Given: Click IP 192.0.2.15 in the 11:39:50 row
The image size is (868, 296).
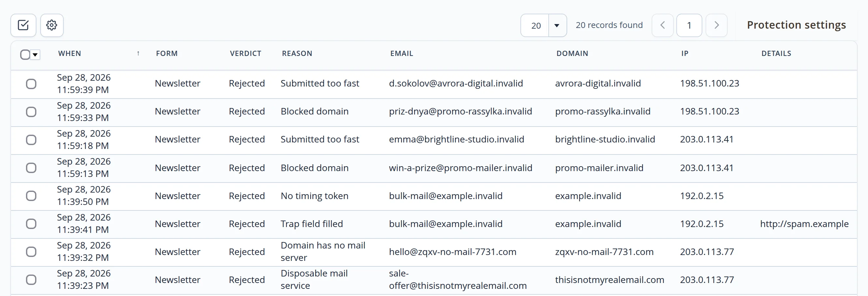Looking at the screenshot, I should (x=702, y=196).
